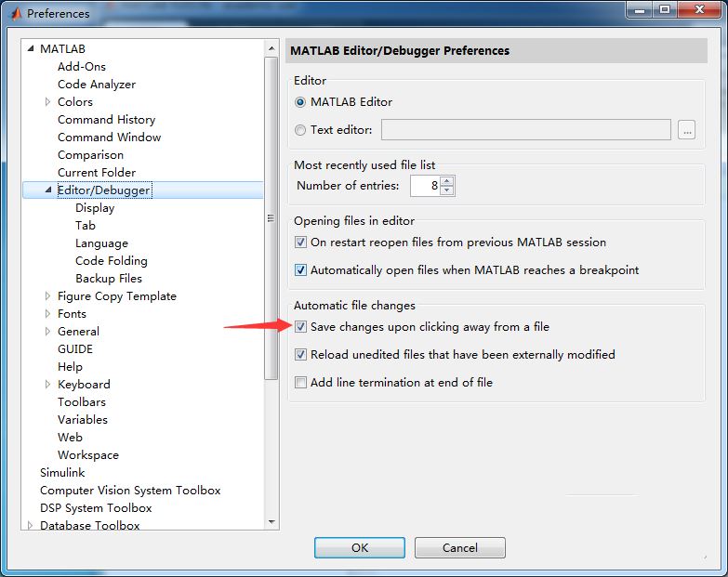Open the Language sub-item
Viewport: 728px width, 577px height.
pyautogui.click(x=101, y=243)
